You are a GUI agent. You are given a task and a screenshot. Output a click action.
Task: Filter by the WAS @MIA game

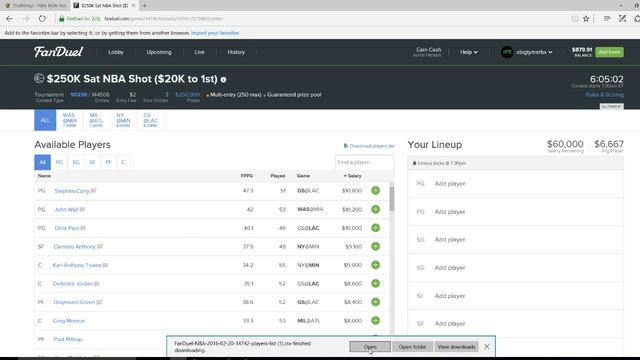69,120
